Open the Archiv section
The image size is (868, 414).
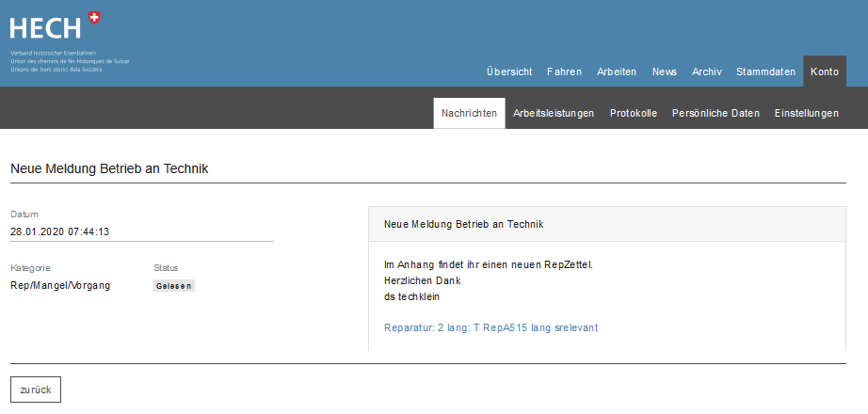707,72
